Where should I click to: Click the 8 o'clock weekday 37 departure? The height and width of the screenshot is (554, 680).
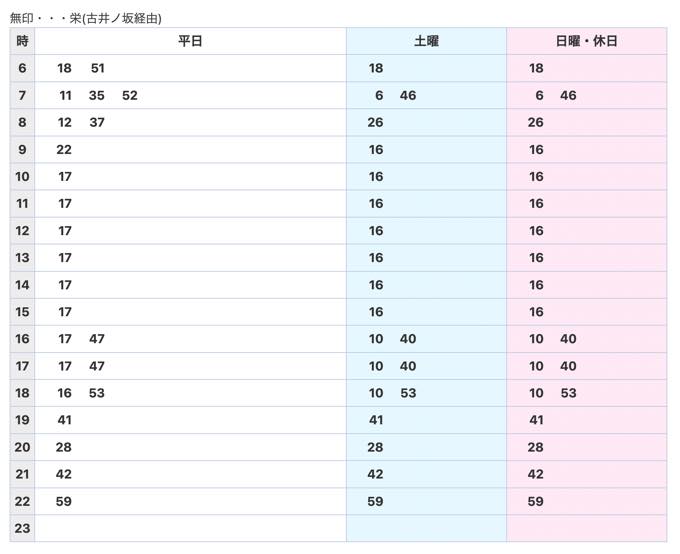[97, 122]
